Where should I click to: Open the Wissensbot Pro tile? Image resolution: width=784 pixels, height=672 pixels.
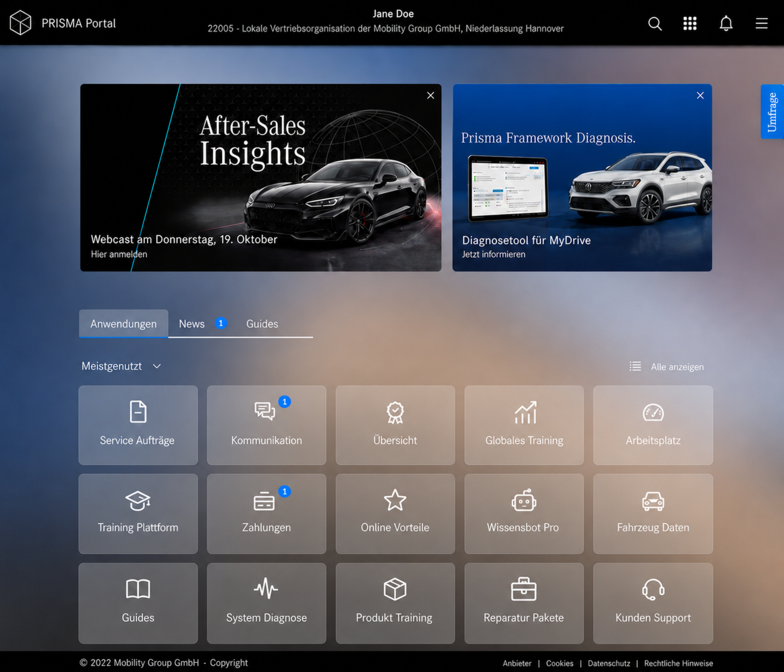[524, 514]
